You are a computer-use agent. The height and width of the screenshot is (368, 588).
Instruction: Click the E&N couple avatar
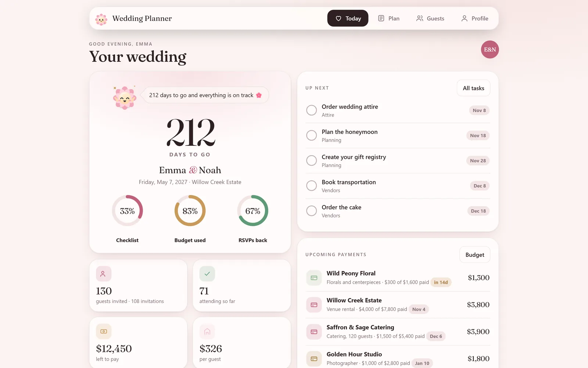(490, 49)
